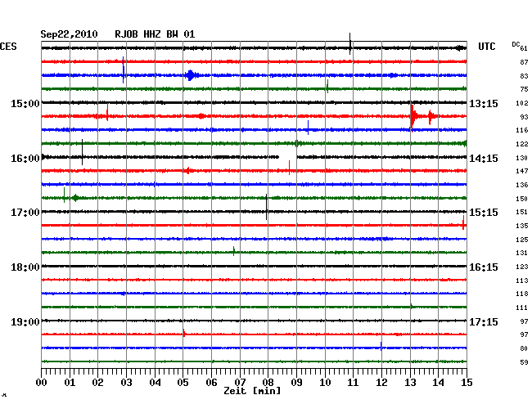Select the "16:15" UTC time label
The image size is (532, 404).
[x=484, y=267]
